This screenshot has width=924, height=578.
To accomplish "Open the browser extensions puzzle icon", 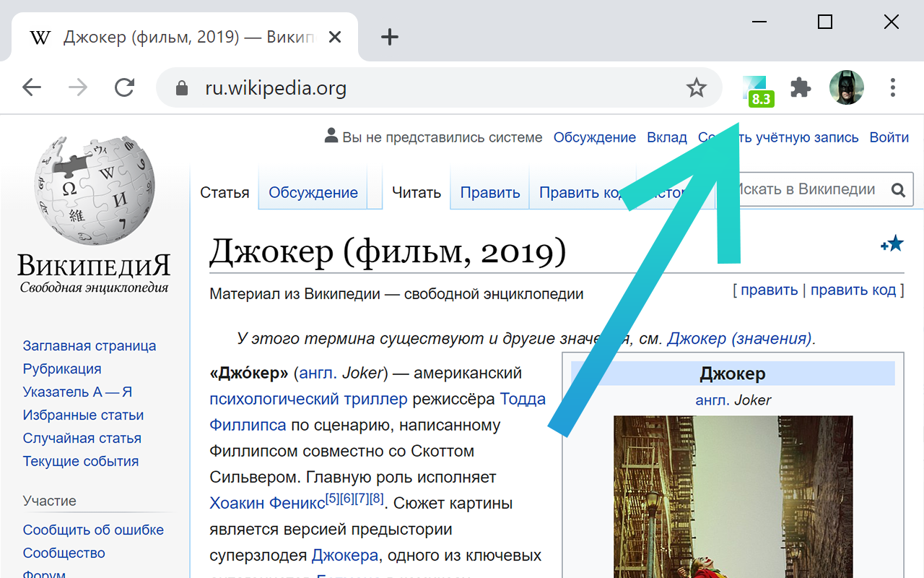I will tap(801, 87).
